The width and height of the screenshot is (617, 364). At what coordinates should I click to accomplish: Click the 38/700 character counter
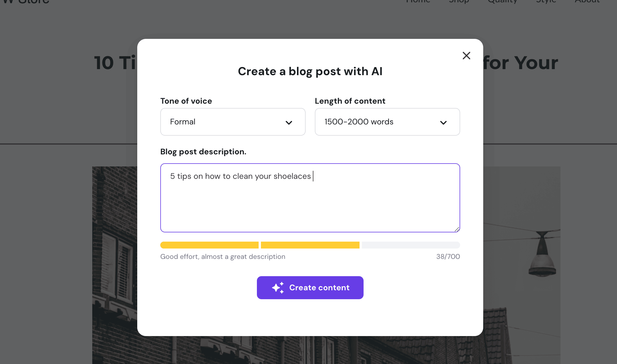pyautogui.click(x=448, y=256)
